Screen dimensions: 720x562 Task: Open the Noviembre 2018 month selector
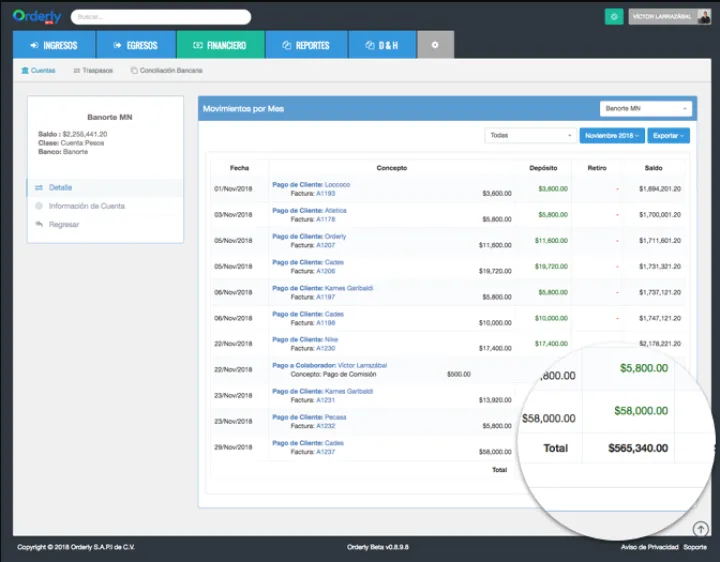tap(611, 135)
